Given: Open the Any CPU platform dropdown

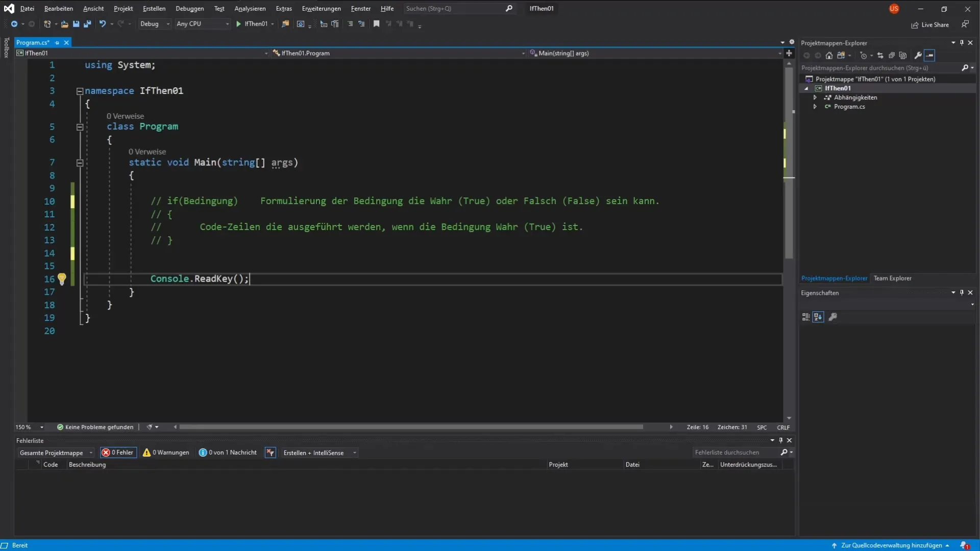Looking at the screenshot, I should (x=202, y=24).
